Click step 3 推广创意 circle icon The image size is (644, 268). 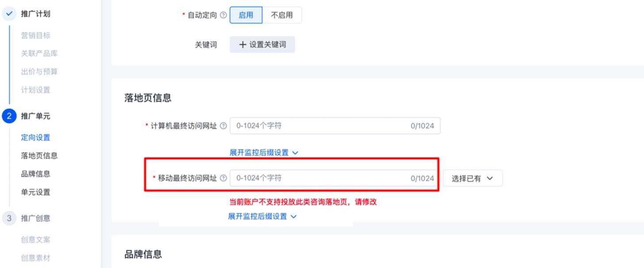tap(9, 218)
